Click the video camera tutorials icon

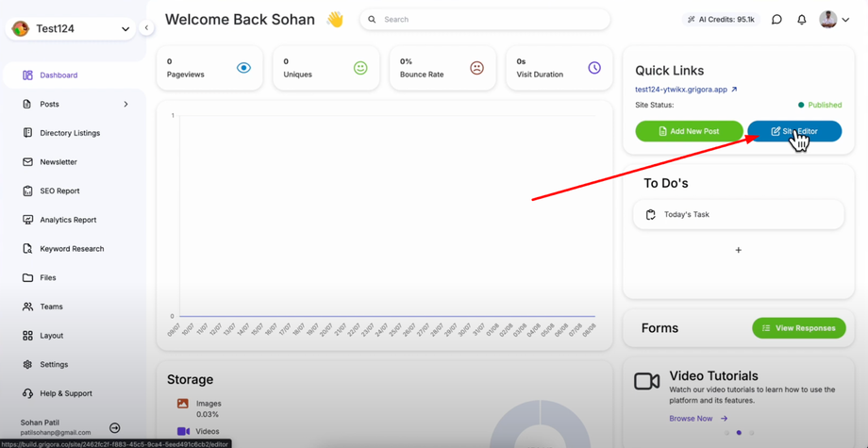coord(646,382)
